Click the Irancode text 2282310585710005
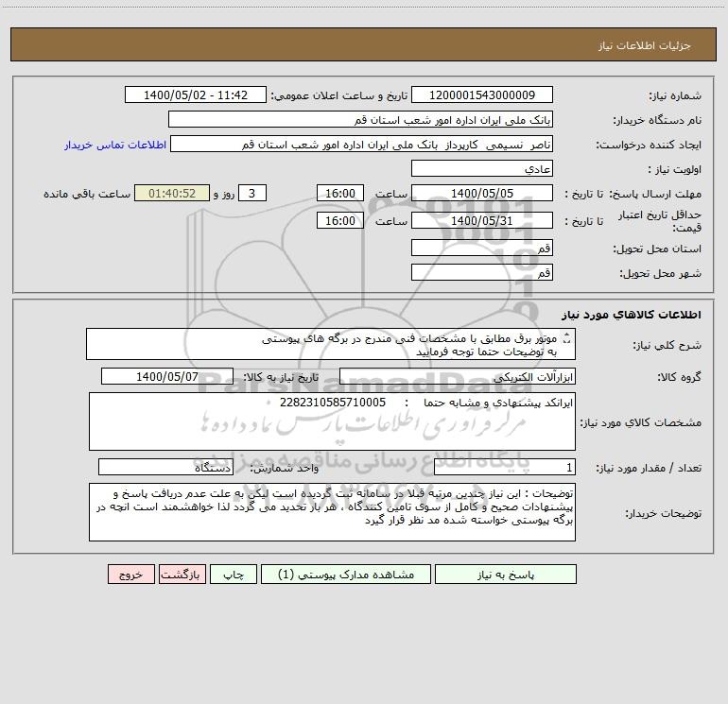This screenshot has width=728, height=704. [333, 403]
